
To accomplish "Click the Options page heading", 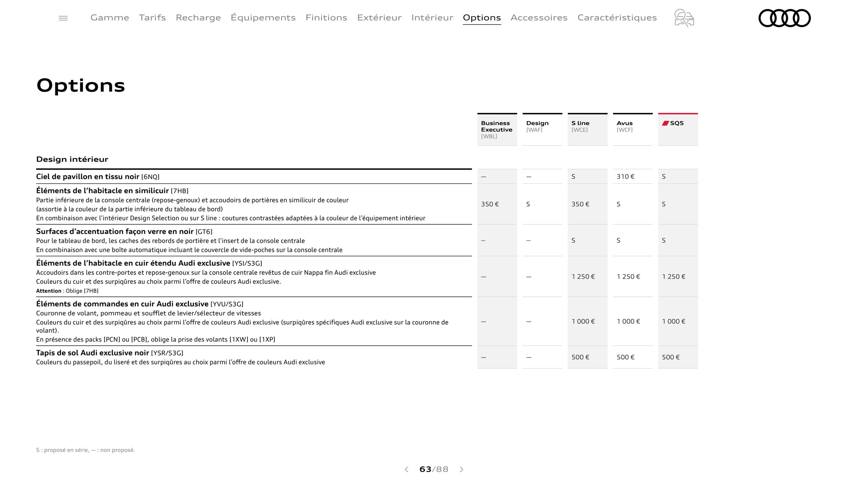I will (81, 86).
